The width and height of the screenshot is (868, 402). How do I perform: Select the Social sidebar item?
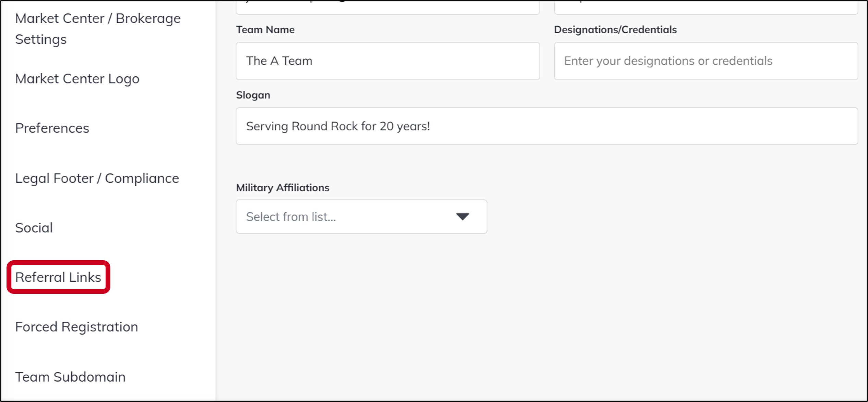(34, 228)
